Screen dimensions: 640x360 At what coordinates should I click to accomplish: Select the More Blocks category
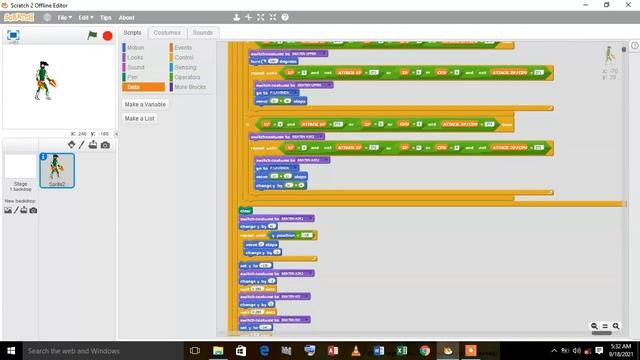(x=190, y=87)
